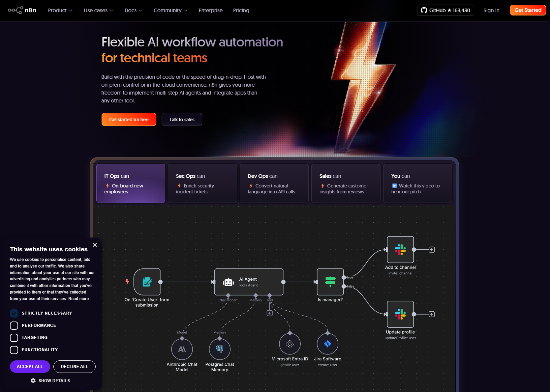Expand the Community menu
Image resolution: width=550 pixels, height=392 pixels.
[170, 10]
